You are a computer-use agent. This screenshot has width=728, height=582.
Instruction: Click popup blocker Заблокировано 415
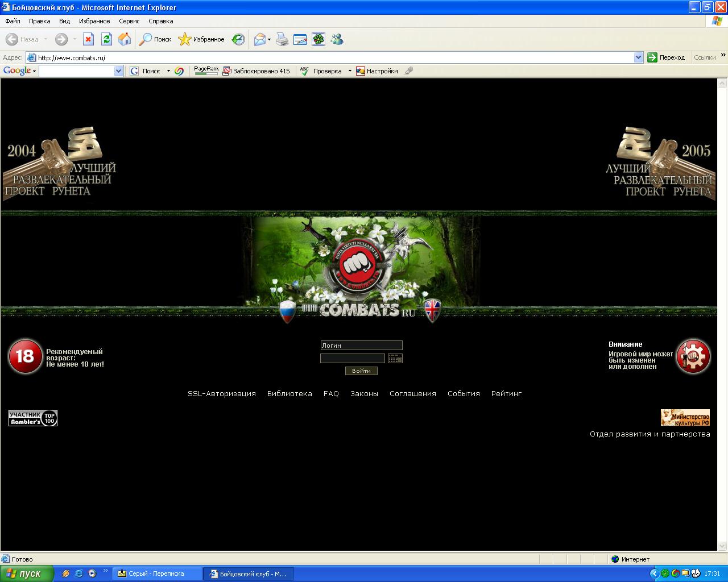click(256, 71)
